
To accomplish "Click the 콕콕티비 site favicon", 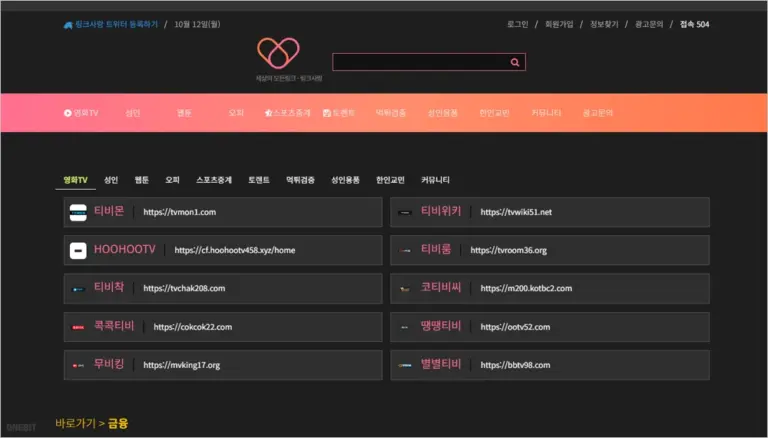I will click(78, 327).
